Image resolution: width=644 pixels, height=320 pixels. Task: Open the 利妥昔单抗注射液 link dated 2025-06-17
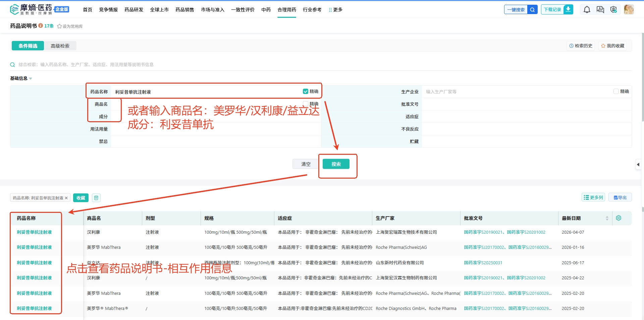pyautogui.click(x=34, y=263)
